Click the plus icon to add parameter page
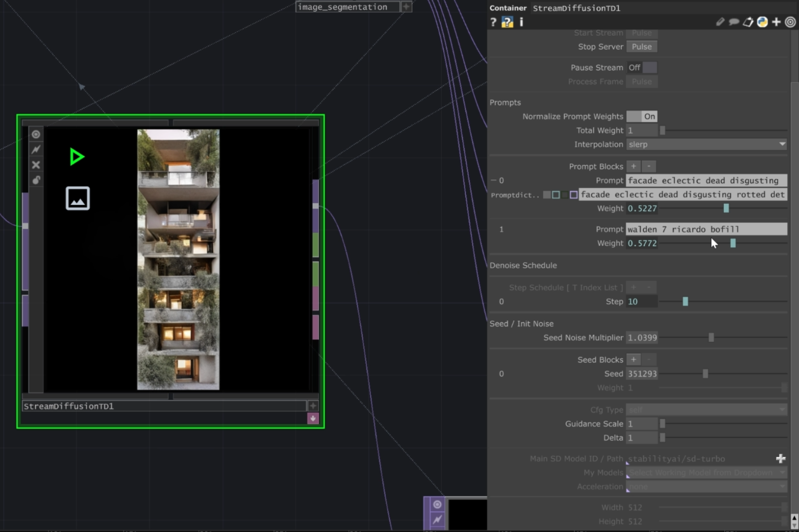799x532 pixels. click(x=777, y=22)
